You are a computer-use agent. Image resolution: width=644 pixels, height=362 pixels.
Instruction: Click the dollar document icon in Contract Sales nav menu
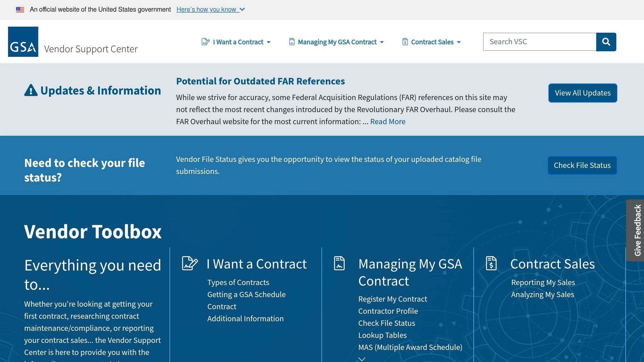(x=405, y=42)
